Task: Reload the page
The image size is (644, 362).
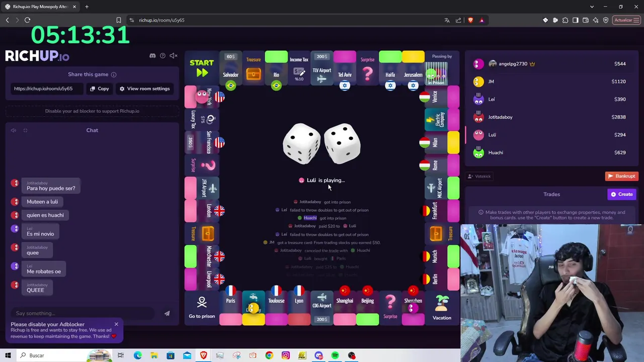Action: (x=27, y=20)
